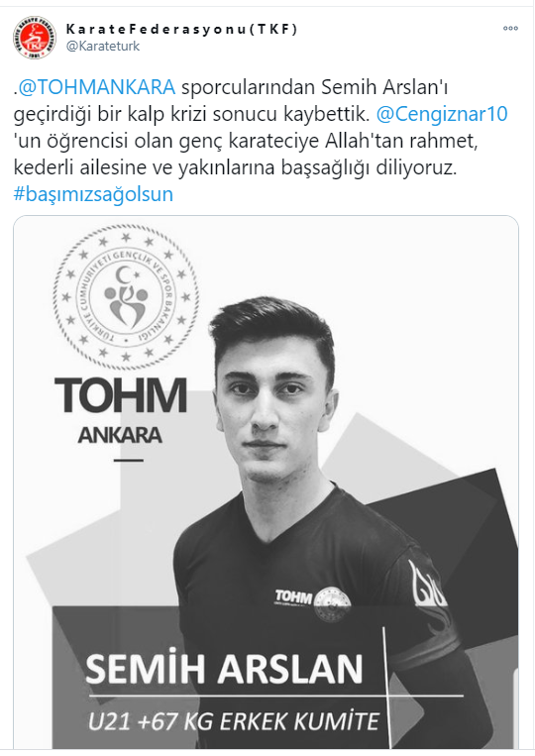
Task: Open the @TOHMANKARA mention
Action: click(96, 87)
